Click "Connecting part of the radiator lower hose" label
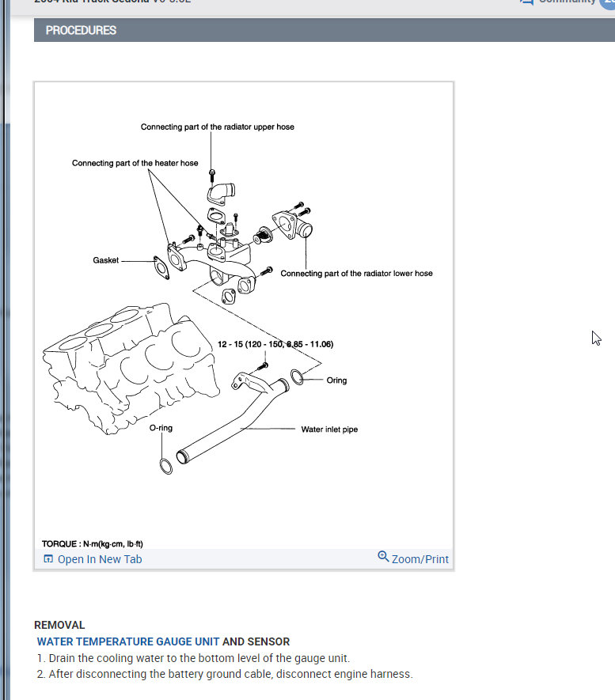This screenshot has height=700, width=615. 356,273
